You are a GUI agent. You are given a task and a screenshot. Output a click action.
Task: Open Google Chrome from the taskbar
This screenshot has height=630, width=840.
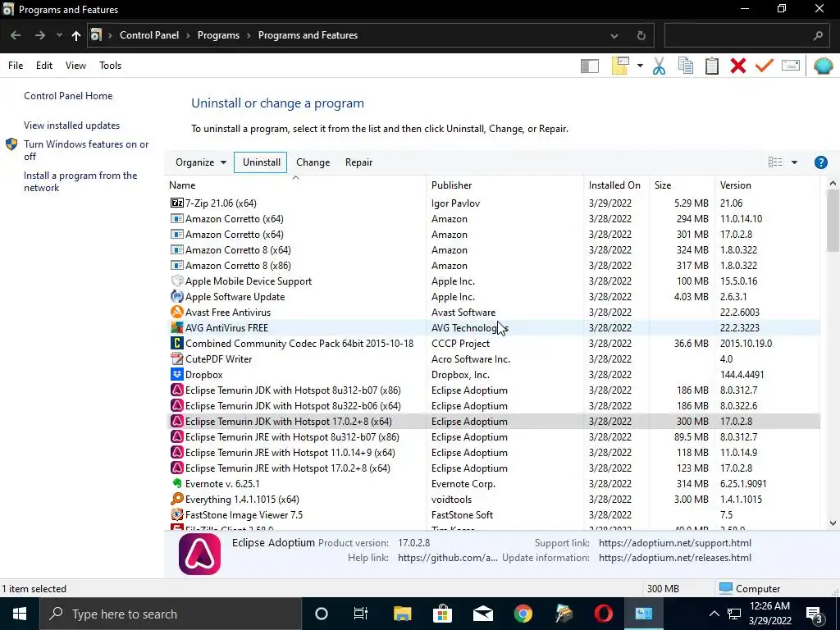(523, 614)
